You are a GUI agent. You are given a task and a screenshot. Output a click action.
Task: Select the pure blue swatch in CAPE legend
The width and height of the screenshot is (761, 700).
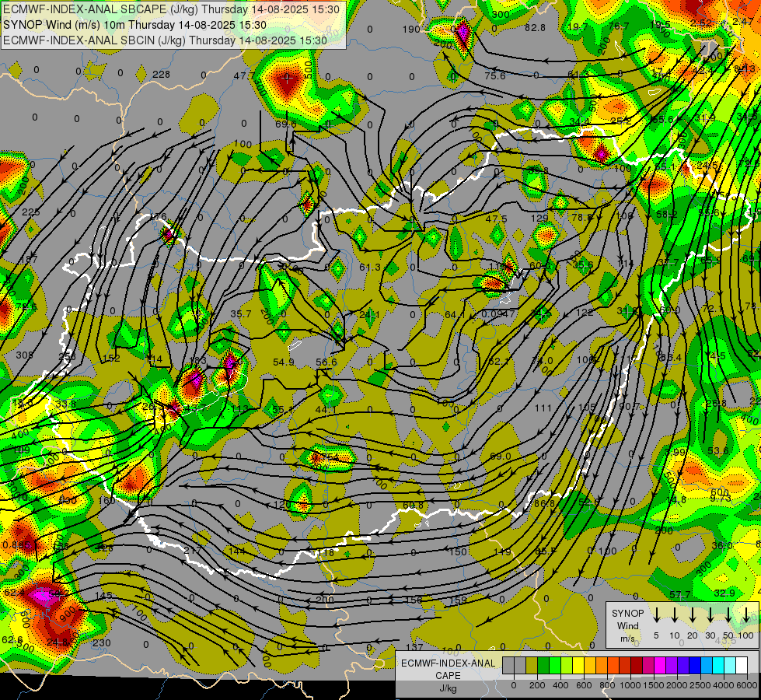[694, 665]
